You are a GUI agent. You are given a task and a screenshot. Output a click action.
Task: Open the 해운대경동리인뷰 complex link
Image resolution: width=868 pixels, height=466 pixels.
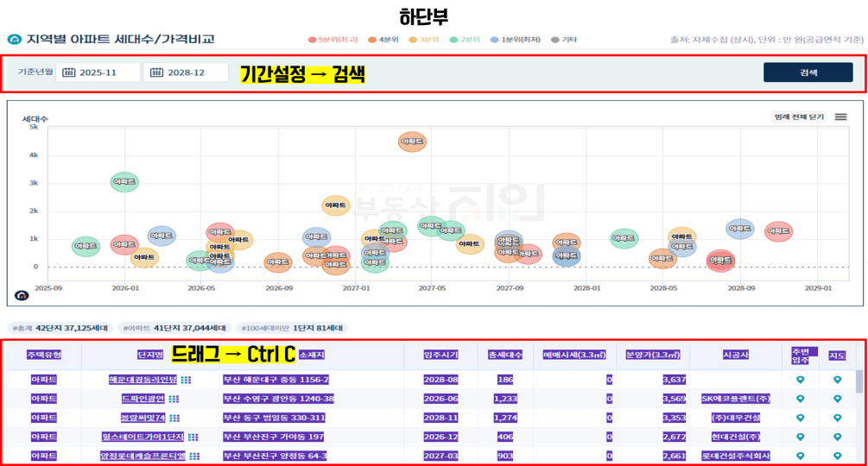click(x=142, y=380)
